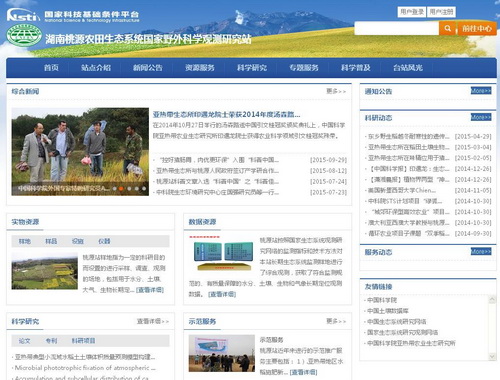Viewport: 500px width, 380px height.
Task: Click [查看详细] in 示范服务 section
Action: (303, 372)
